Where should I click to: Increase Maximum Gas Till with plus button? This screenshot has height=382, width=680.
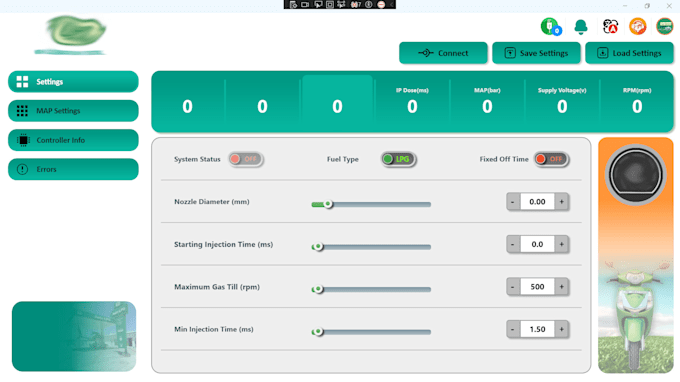coord(562,287)
